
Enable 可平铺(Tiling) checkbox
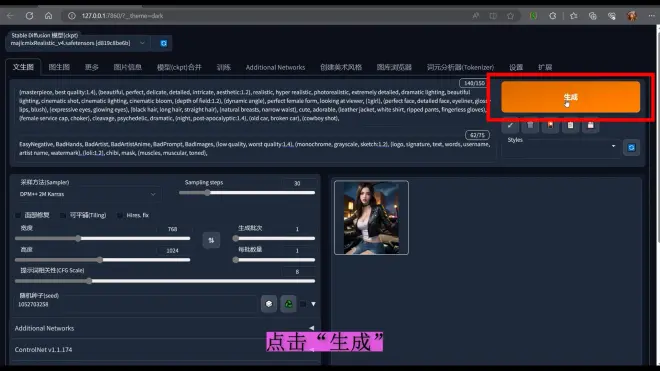pyautogui.click(x=63, y=215)
